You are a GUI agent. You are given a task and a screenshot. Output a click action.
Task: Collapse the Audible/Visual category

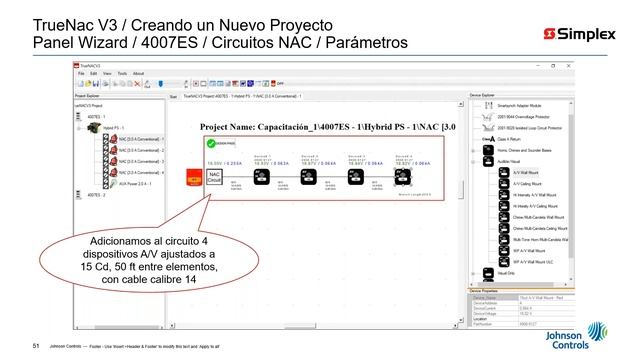(x=473, y=162)
